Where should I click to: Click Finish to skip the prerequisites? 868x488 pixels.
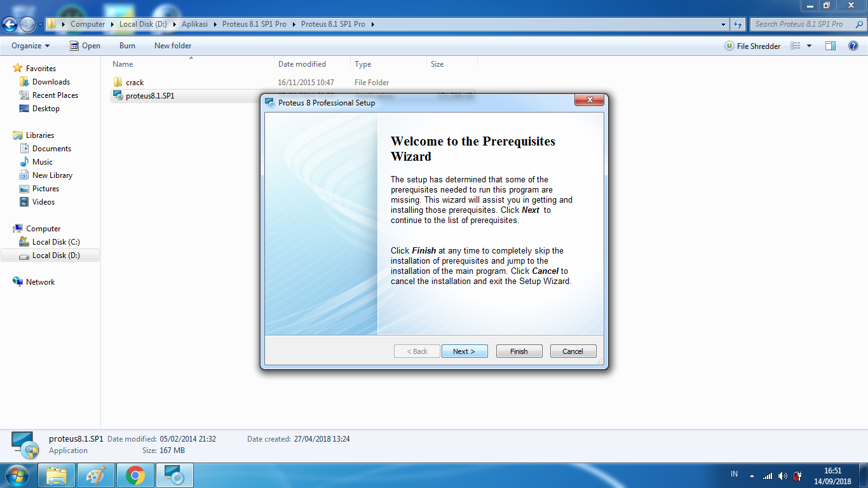(x=519, y=351)
